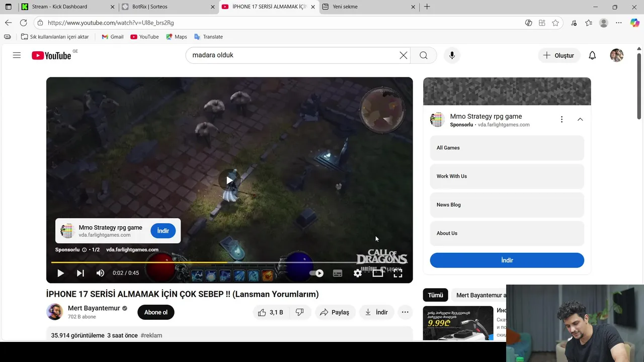The width and height of the screenshot is (644, 362).
Task: Open the YouTube guide hamburger menu
Action: pos(17,55)
